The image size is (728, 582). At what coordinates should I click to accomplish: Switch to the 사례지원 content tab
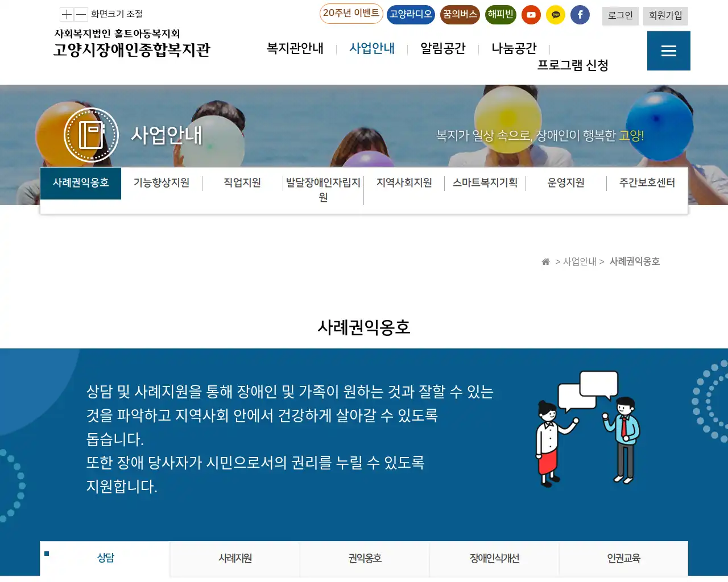coord(235,559)
